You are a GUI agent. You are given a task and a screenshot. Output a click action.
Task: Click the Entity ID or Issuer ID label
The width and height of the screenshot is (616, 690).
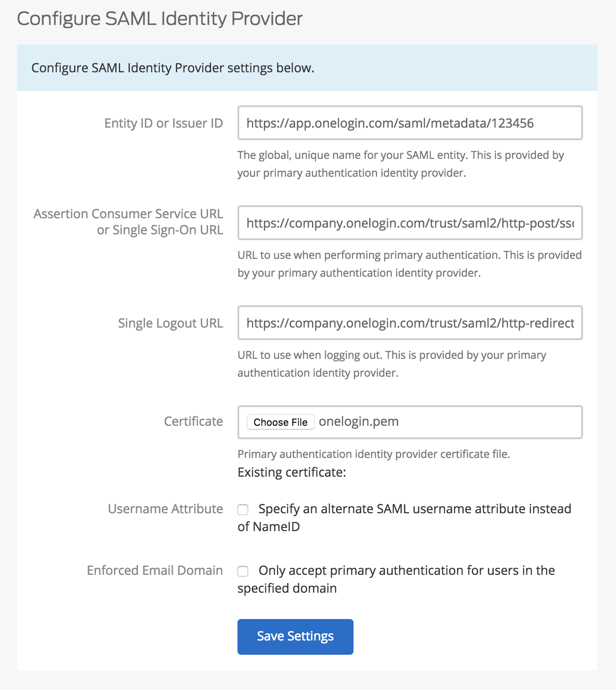[163, 123]
